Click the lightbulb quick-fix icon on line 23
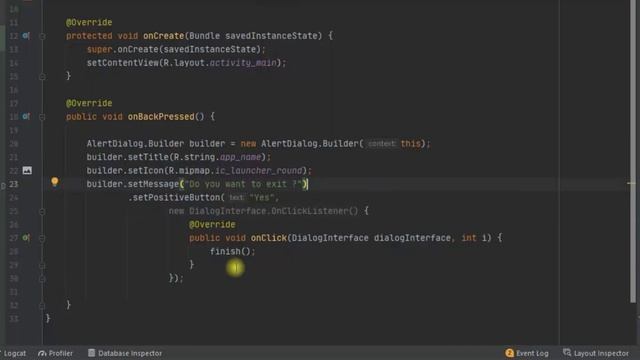The image size is (640, 360). 55,182
